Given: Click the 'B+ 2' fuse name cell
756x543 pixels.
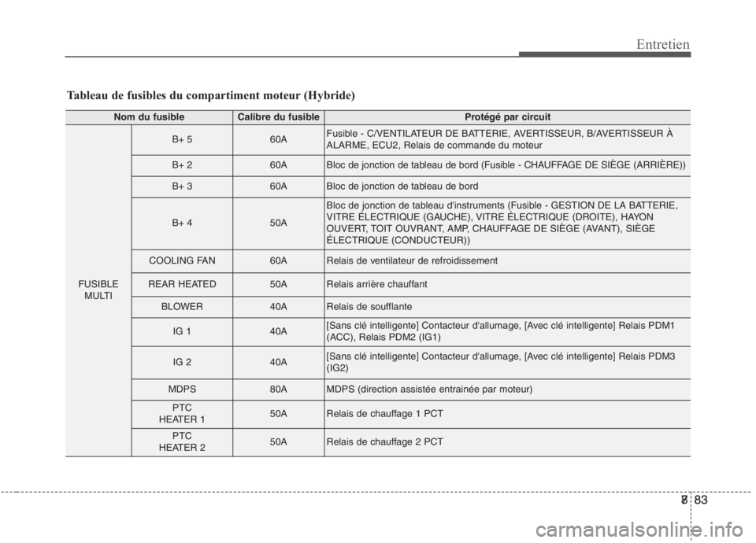Looking at the screenshot, I should pos(182,165).
